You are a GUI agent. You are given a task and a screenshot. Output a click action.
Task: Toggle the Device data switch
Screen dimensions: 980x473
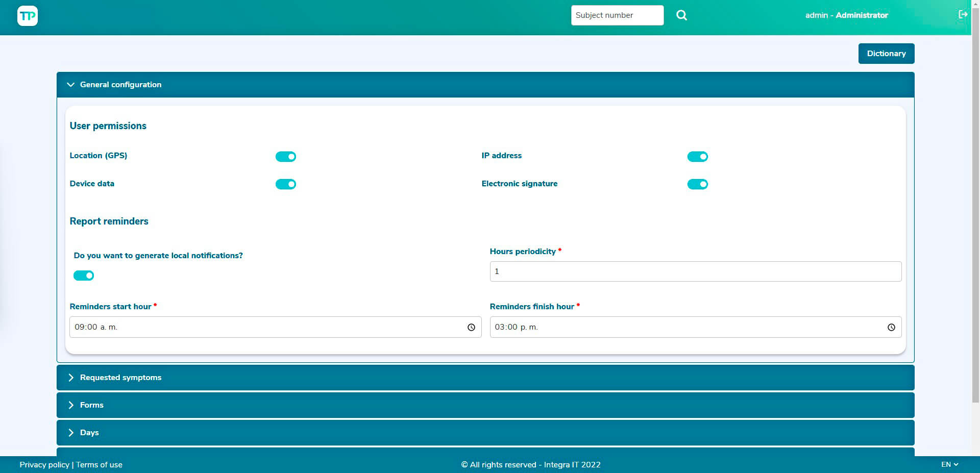[286, 184]
